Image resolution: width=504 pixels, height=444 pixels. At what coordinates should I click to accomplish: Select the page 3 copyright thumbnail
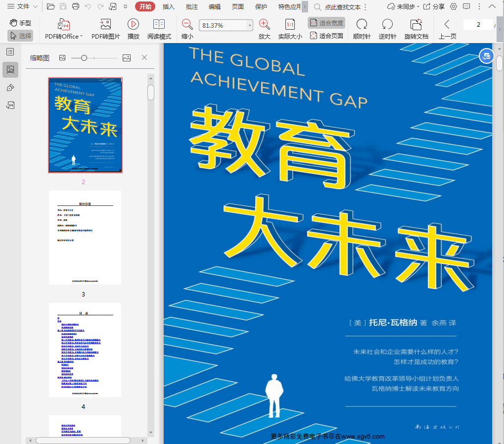(85, 238)
